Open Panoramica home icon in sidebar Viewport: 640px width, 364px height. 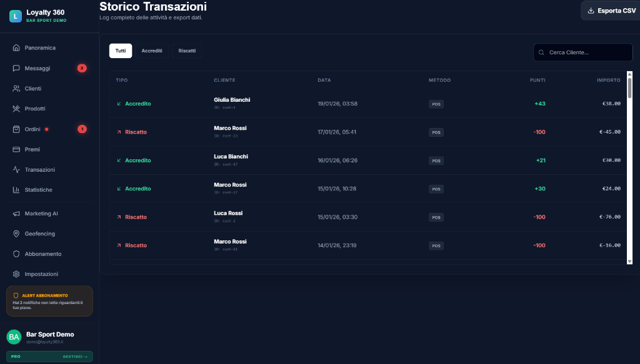tap(16, 48)
